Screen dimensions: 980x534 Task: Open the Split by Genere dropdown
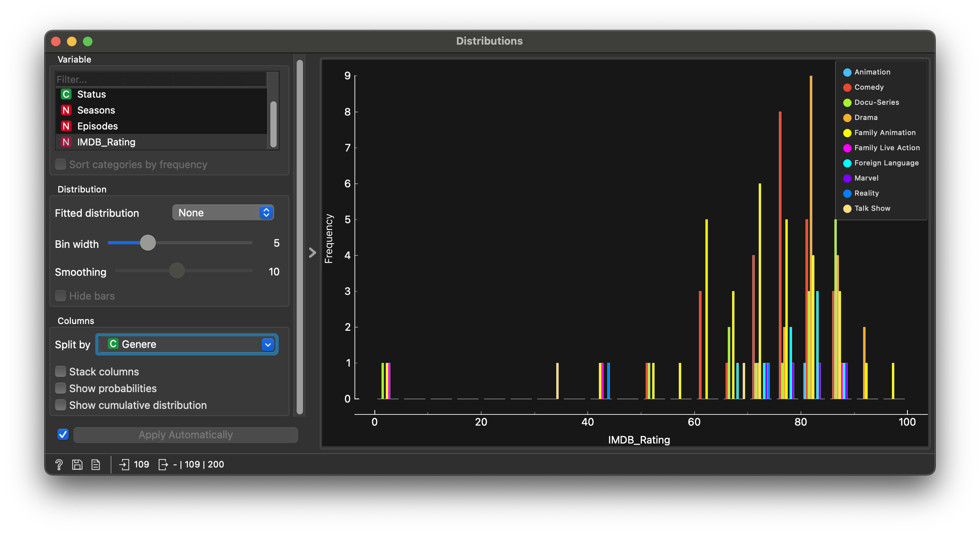[x=187, y=344]
